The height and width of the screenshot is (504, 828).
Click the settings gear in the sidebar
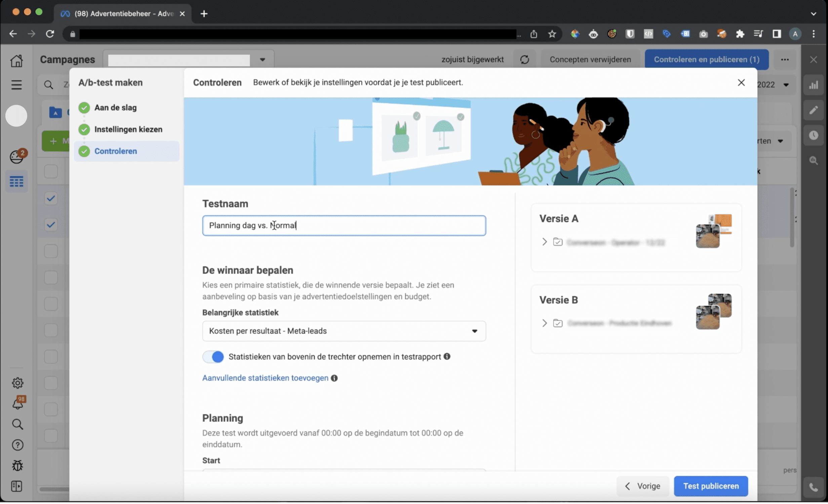tap(17, 383)
